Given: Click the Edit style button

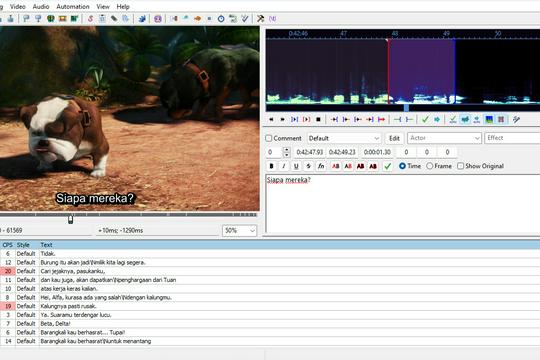Looking at the screenshot, I should [394, 138].
